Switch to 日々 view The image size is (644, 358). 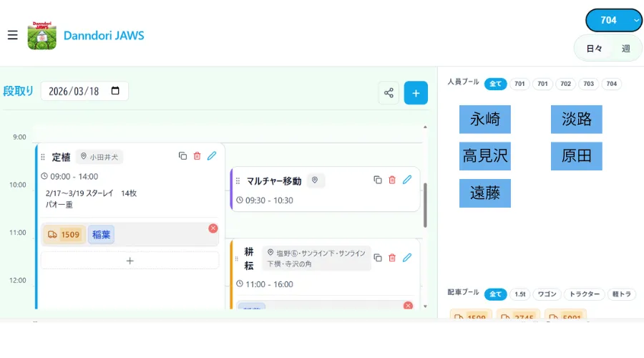[x=594, y=49]
